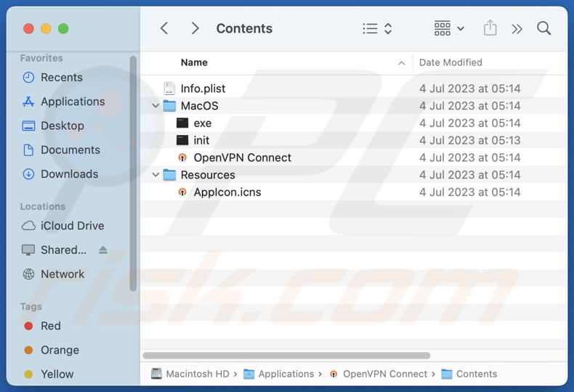Image resolution: width=574 pixels, height=392 pixels.
Task: Click the Tags section header
Action: pos(31,307)
